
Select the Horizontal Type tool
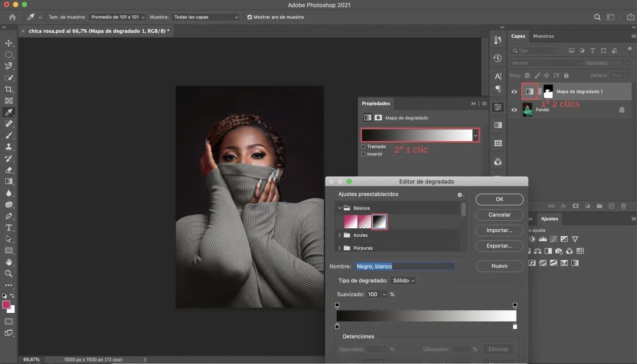(x=8, y=228)
